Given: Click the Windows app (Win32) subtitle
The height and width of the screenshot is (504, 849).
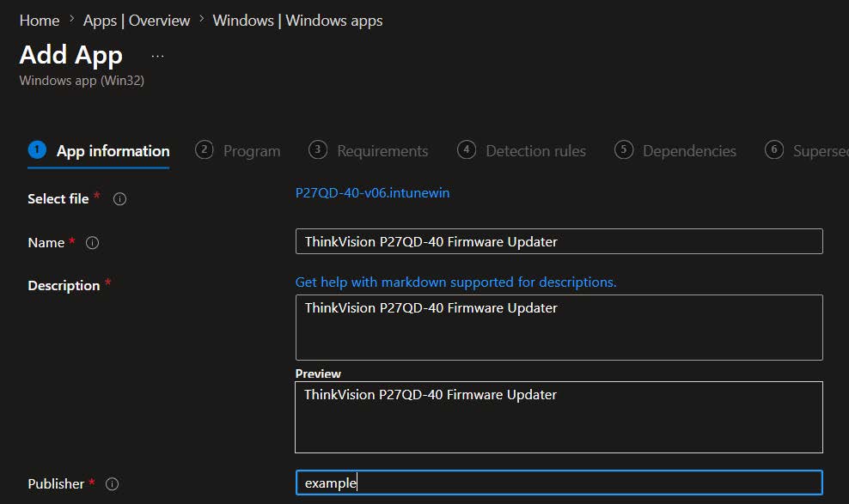Looking at the screenshot, I should 82,81.
